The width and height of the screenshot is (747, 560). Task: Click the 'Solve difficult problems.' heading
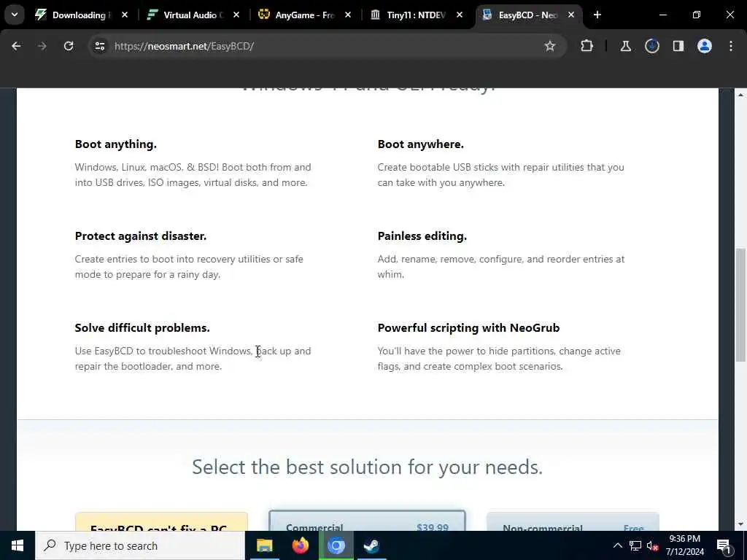click(142, 328)
